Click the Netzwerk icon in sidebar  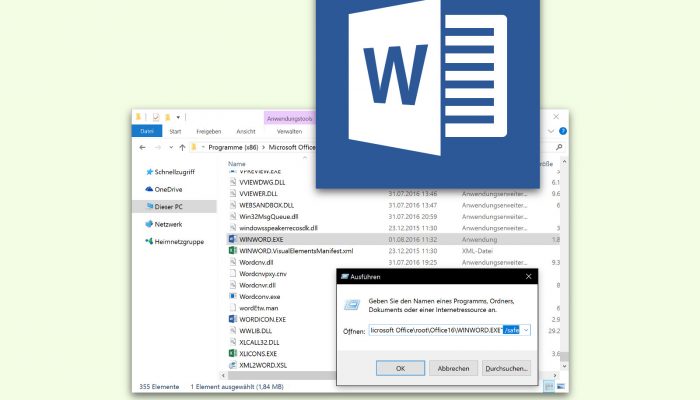(x=149, y=224)
